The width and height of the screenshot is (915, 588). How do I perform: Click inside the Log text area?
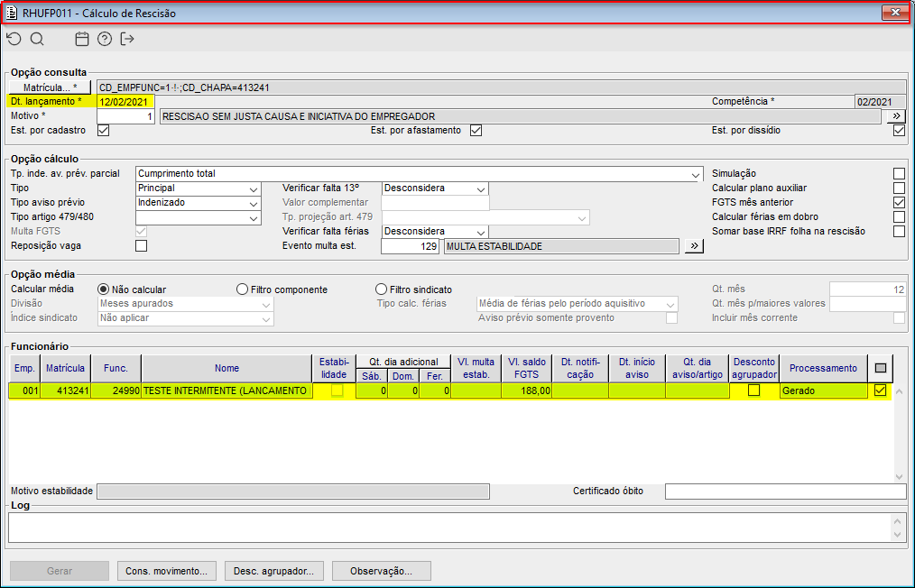[449, 528]
